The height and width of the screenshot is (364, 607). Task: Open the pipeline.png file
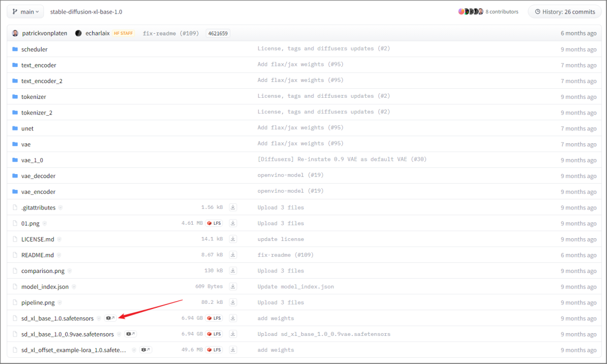pos(38,303)
